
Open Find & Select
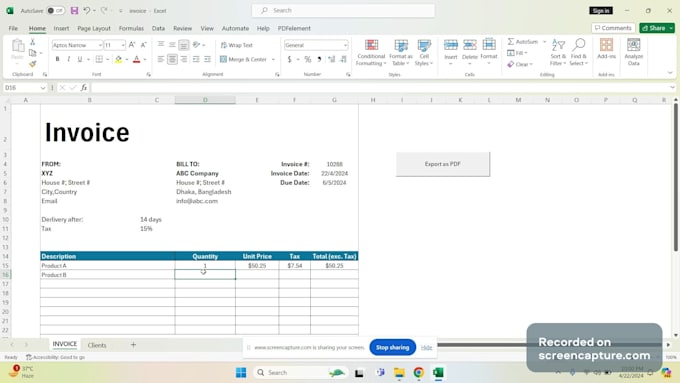tap(579, 52)
